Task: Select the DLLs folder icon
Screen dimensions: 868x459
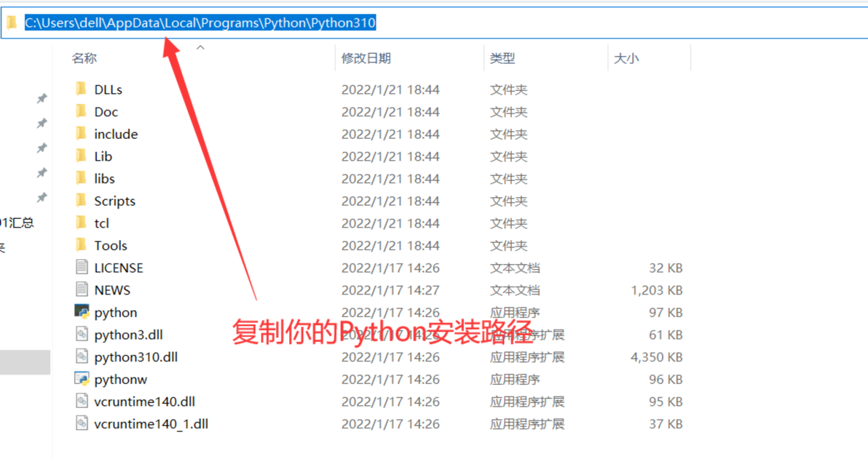Action: click(82, 89)
